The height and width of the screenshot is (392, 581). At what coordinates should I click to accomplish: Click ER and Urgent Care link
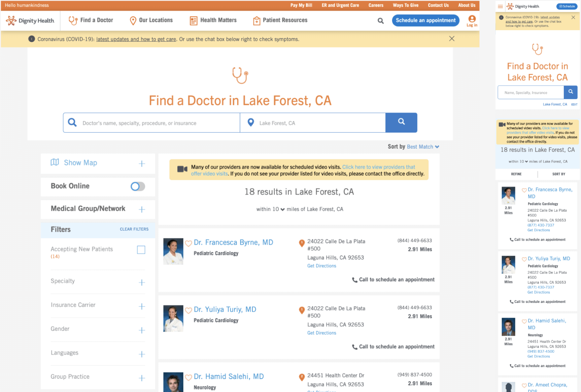click(340, 5)
